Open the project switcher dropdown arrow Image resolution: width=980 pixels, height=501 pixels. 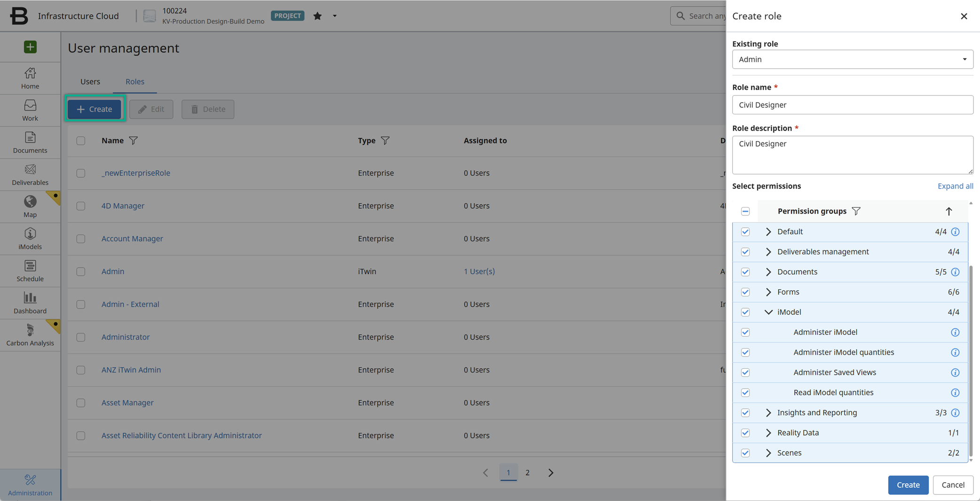click(335, 16)
